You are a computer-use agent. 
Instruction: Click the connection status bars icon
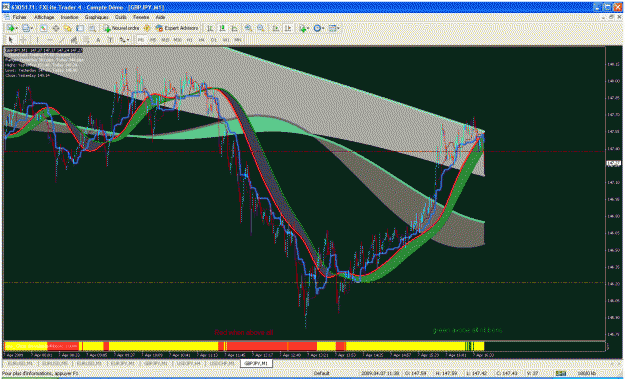[561, 373]
